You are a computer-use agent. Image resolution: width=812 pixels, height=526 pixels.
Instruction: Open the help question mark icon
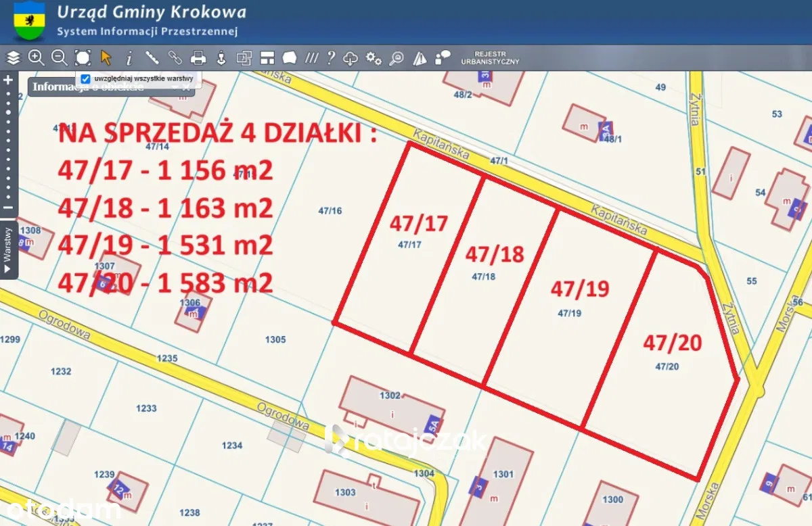point(331,58)
